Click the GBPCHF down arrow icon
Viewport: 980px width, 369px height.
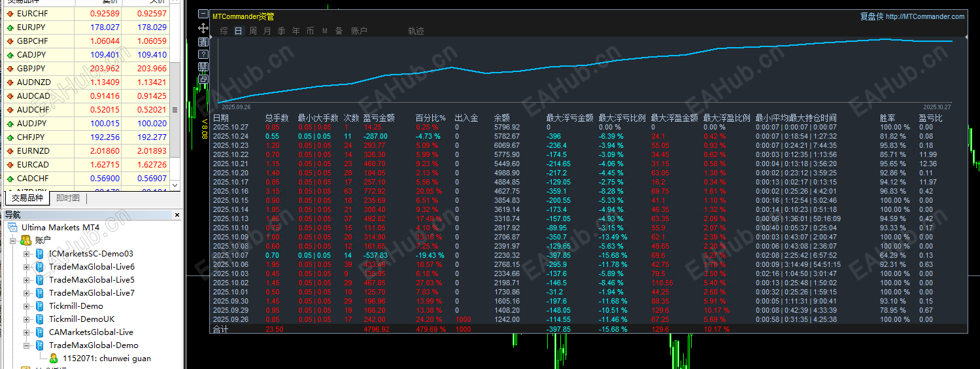coord(10,41)
